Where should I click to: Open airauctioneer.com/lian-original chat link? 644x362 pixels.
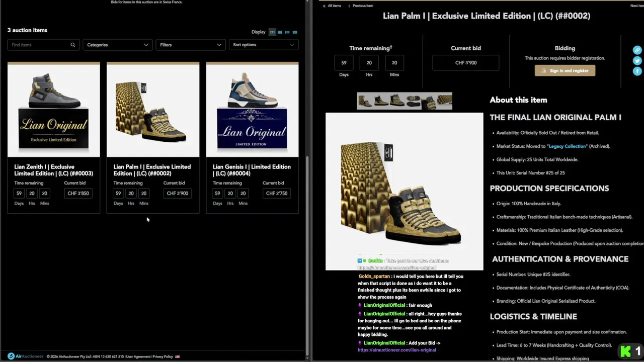coord(397,350)
